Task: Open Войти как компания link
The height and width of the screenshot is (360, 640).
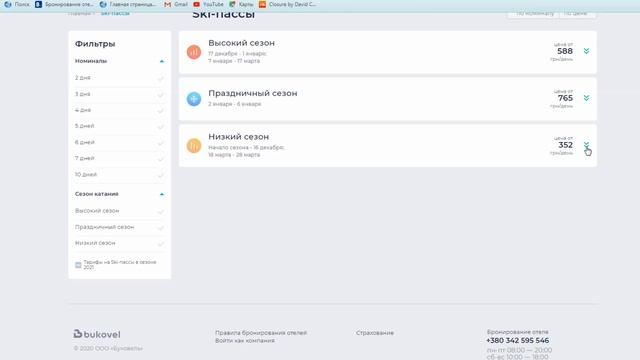Action: (x=245, y=341)
